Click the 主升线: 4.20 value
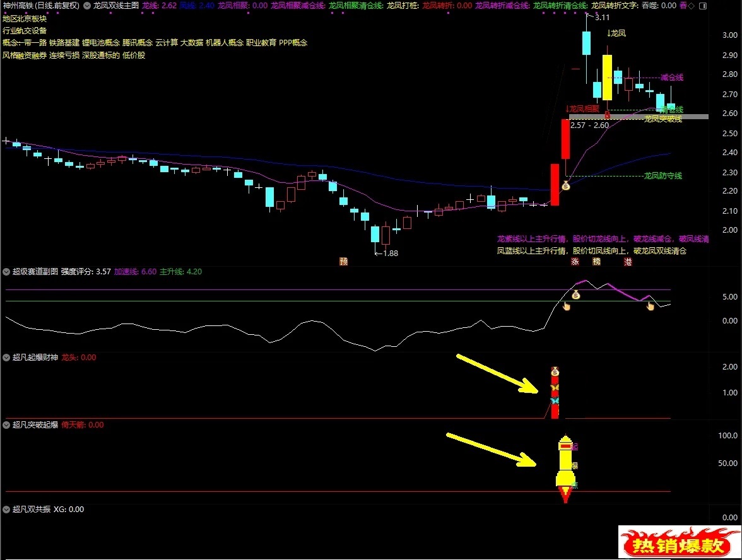This screenshot has width=742, height=560. click(x=180, y=271)
